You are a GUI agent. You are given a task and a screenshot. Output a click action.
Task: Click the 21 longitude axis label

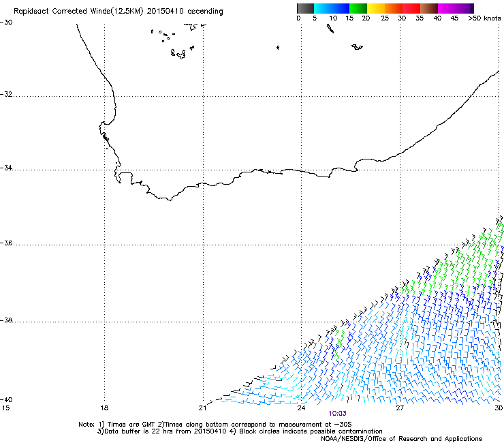(202, 408)
